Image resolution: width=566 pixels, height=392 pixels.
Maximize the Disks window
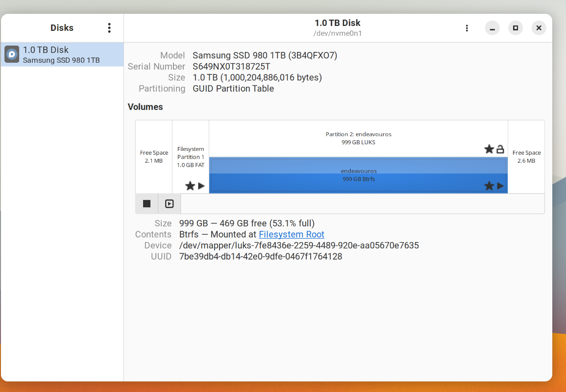[516, 28]
